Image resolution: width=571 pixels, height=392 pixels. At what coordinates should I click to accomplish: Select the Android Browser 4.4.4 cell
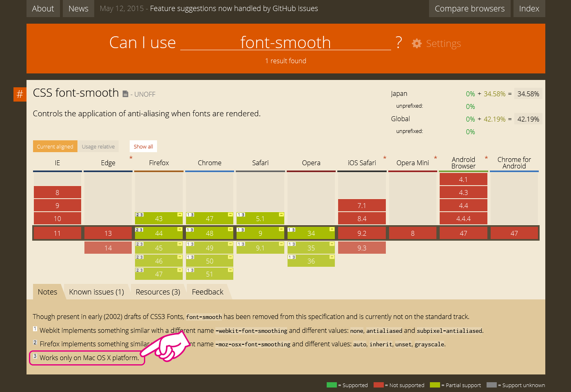click(463, 219)
